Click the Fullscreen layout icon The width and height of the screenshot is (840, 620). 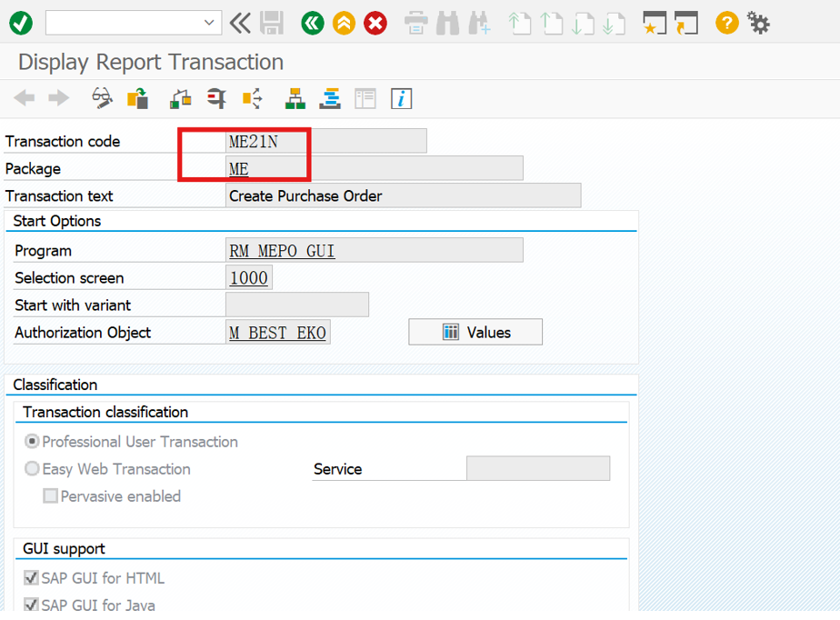click(365, 98)
